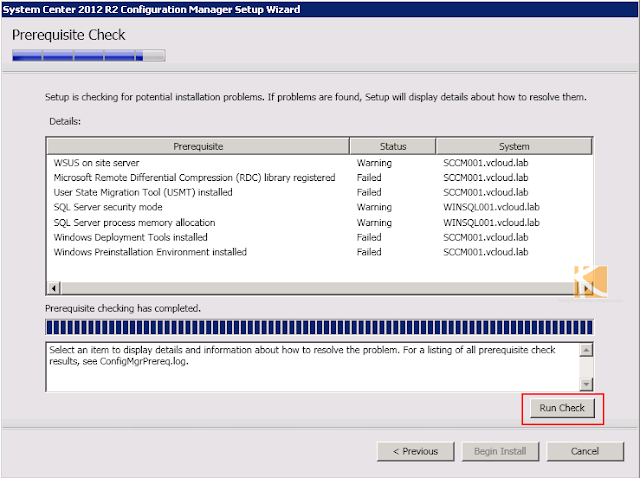Select the Remote Differential Compression library row
This screenshot has height=478, width=640.
click(320, 178)
